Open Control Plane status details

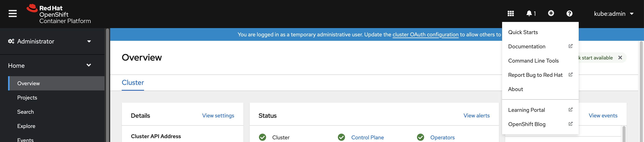[368, 137]
